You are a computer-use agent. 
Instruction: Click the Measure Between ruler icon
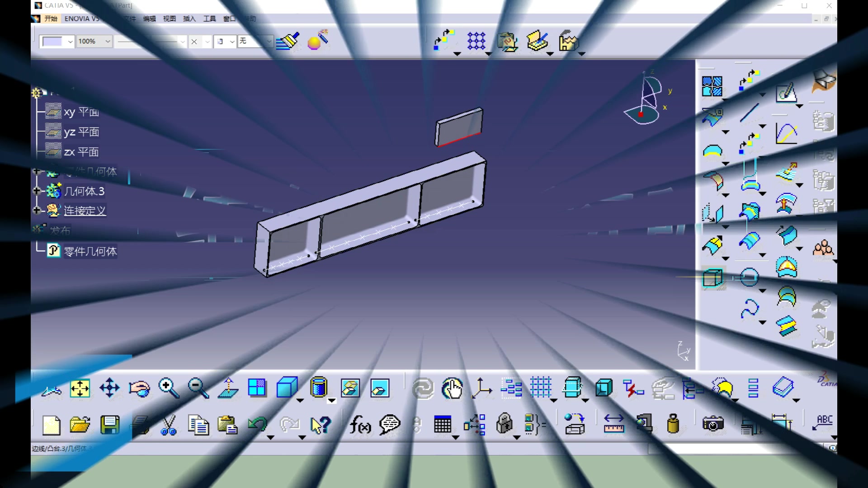tap(613, 424)
